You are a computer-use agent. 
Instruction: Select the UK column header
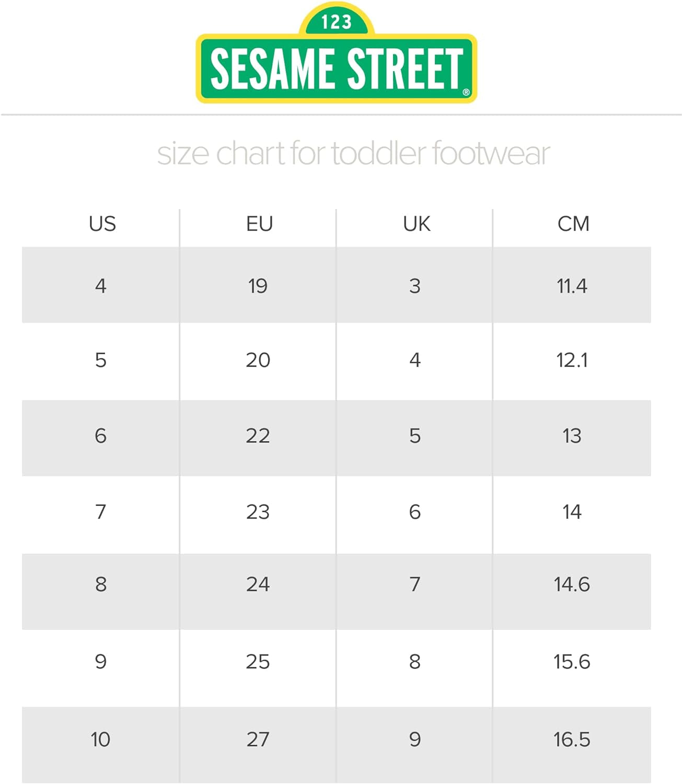coord(417,224)
